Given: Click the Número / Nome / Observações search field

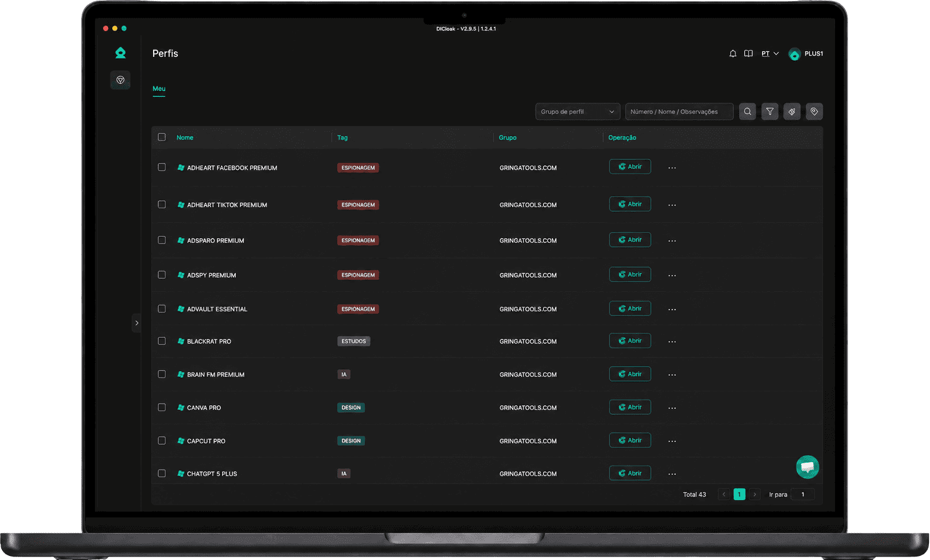Looking at the screenshot, I should click(x=679, y=112).
